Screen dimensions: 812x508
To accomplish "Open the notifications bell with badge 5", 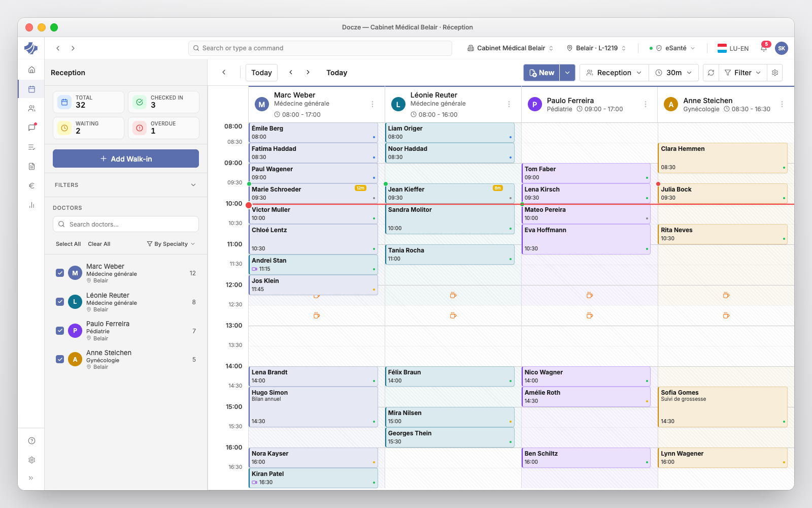I will pyautogui.click(x=764, y=48).
